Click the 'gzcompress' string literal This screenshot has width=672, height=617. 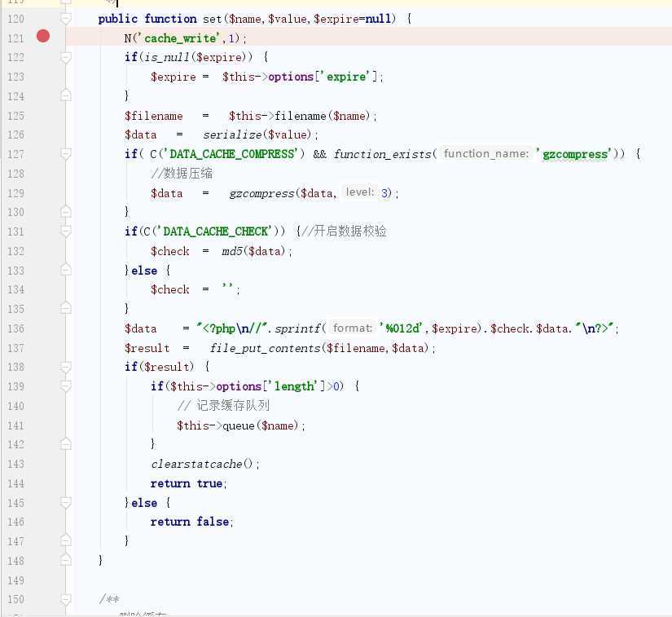[x=574, y=154]
